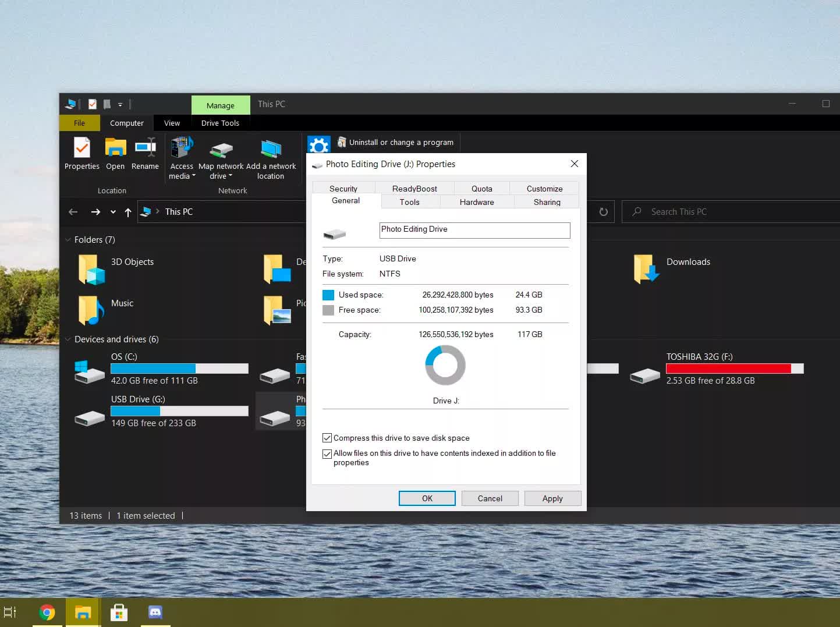The height and width of the screenshot is (627, 840).
Task: Launch Discord from the taskbar
Action: tap(155, 612)
